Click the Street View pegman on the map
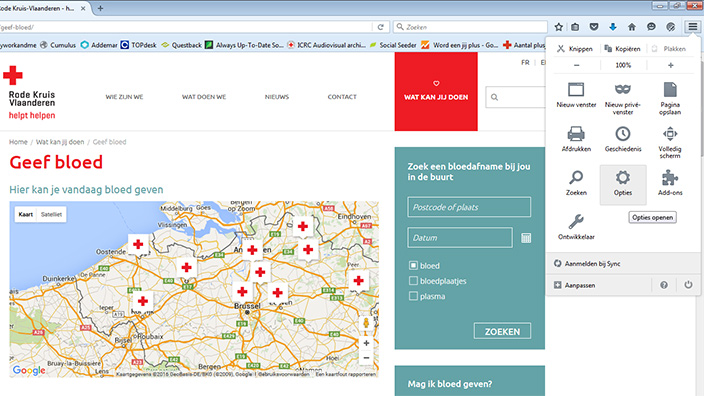This screenshot has height=396, width=704. click(366, 323)
